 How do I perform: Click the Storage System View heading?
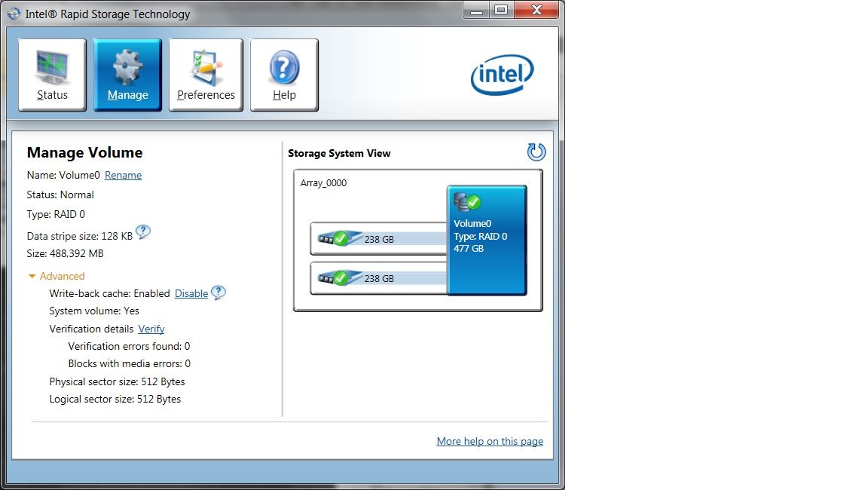pos(339,153)
